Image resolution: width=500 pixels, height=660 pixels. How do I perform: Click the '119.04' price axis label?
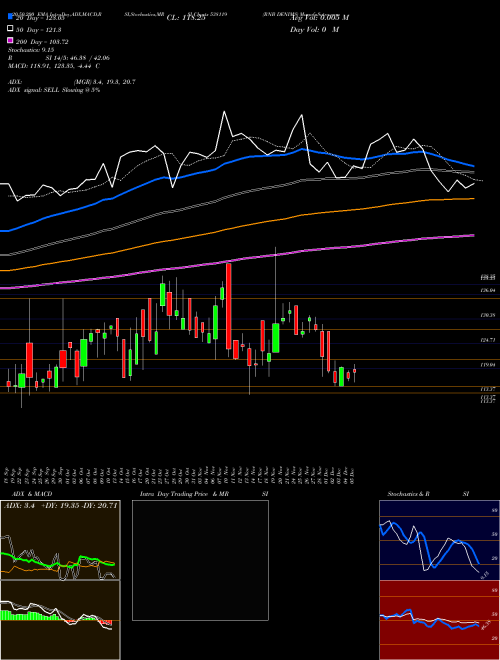(x=488, y=365)
